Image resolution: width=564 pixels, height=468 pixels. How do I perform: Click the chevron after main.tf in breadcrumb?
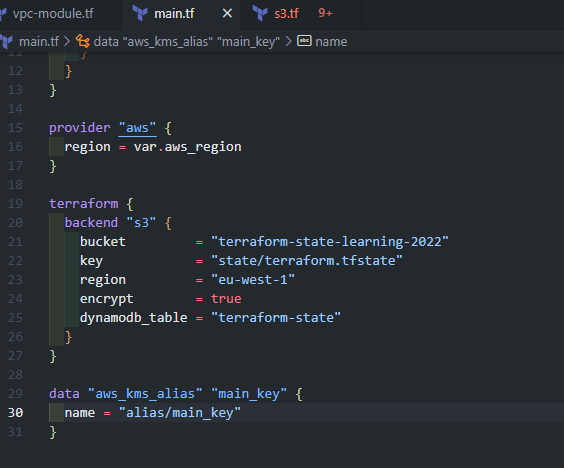click(67, 42)
